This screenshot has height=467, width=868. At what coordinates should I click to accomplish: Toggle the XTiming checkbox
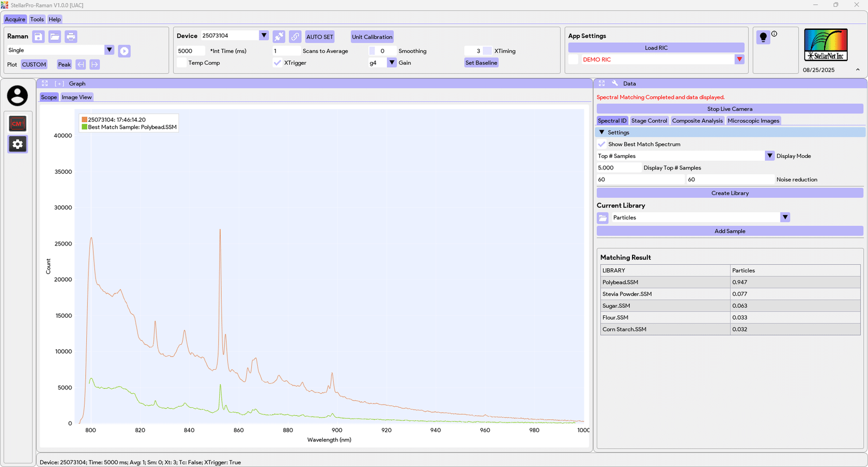[x=488, y=51]
